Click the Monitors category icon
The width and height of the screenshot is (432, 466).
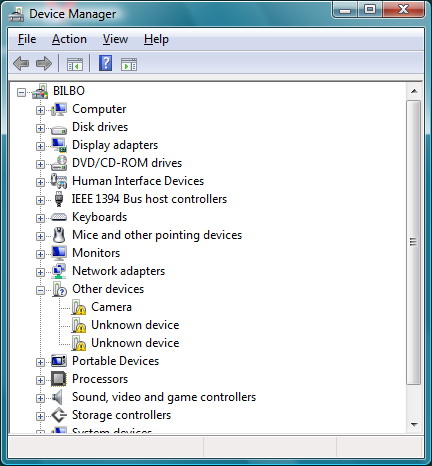click(59, 253)
